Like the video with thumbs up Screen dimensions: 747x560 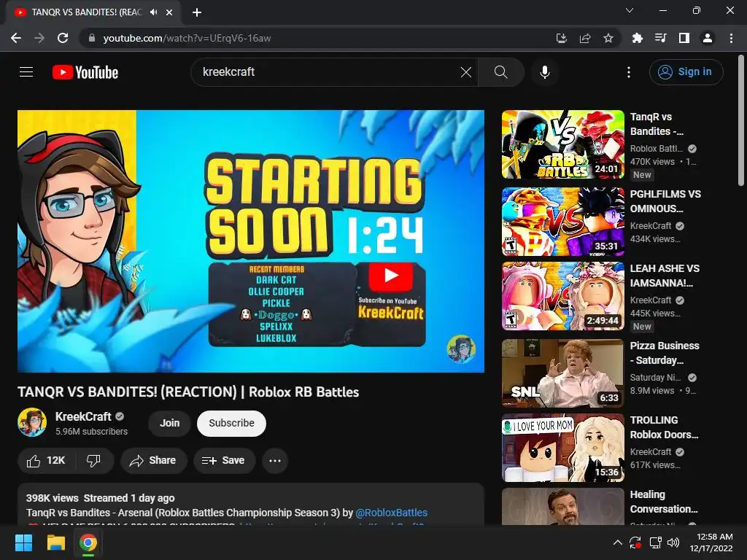coord(46,461)
